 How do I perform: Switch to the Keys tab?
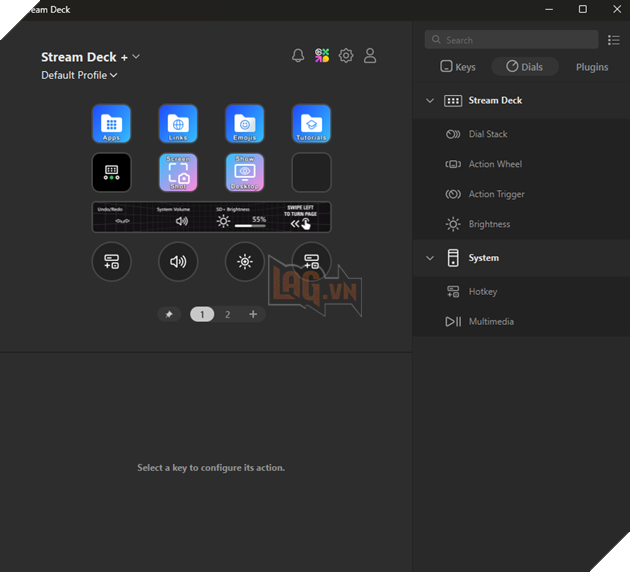click(458, 67)
